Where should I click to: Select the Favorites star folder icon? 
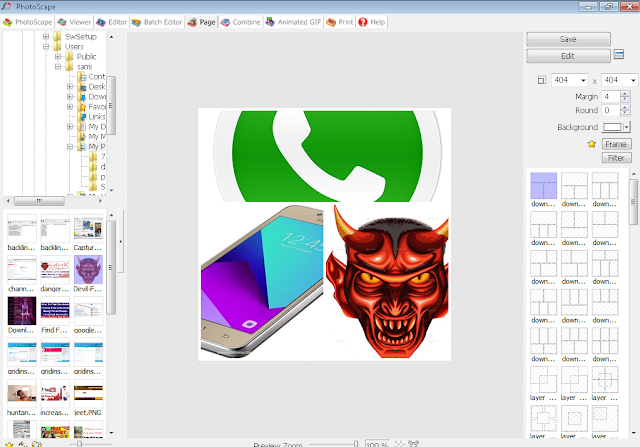click(x=82, y=107)
